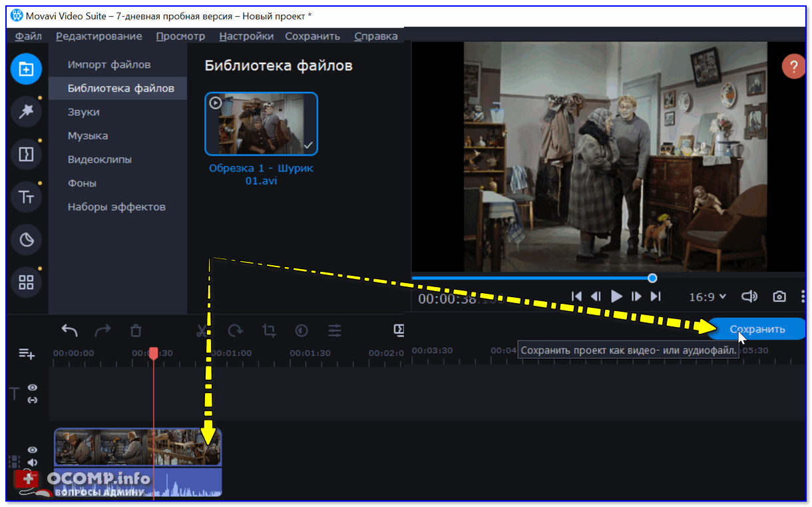Open the filters magic wand sidebar icon

(26, 111)
